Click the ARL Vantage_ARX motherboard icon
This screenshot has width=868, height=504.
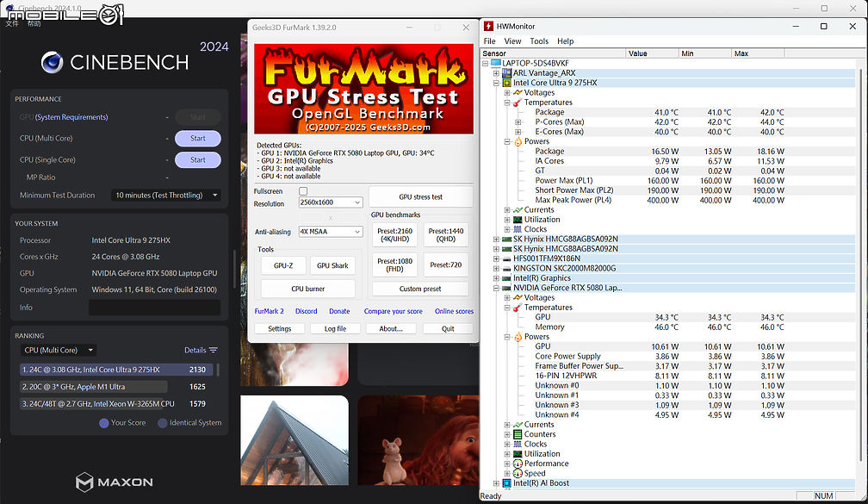coord(506,73)
